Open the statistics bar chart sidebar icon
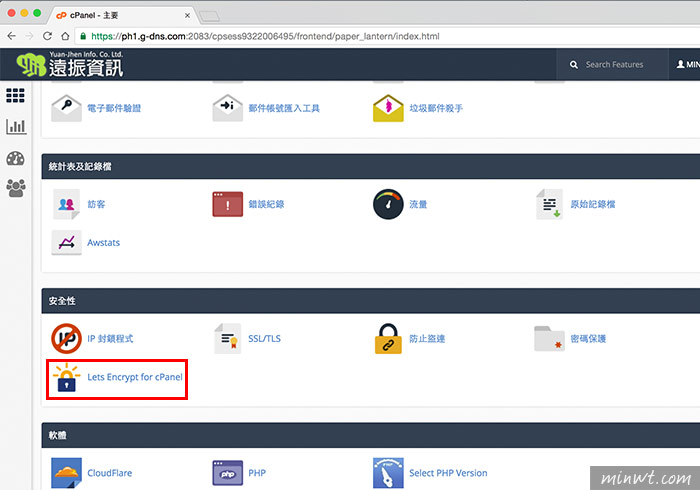Viewport: 700px width, 490px height. [x=16, y=126]
